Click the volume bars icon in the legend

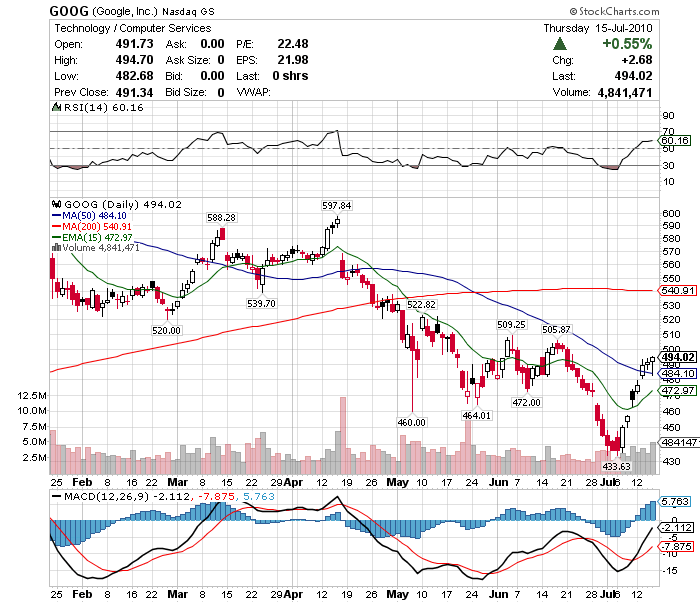click(x=56, y=247)
